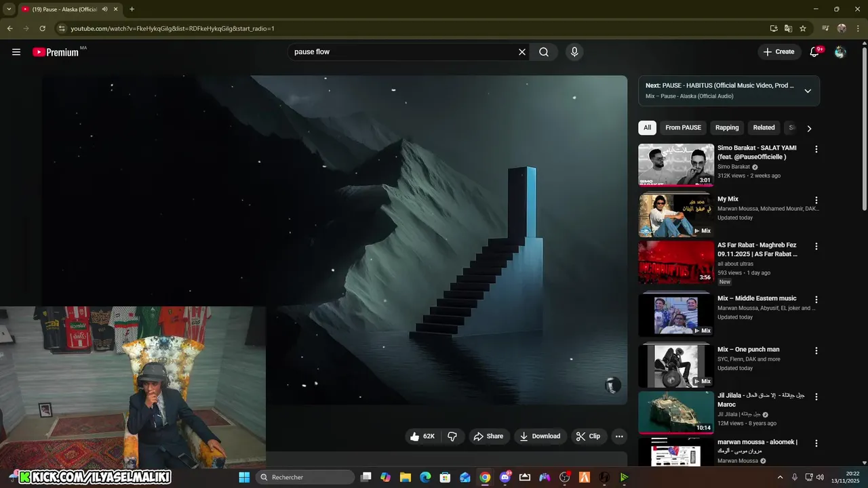This screenshot has height=488, width=868.
Task: Open the Jil Jilala channel name link
Action: tap(739, 414)
